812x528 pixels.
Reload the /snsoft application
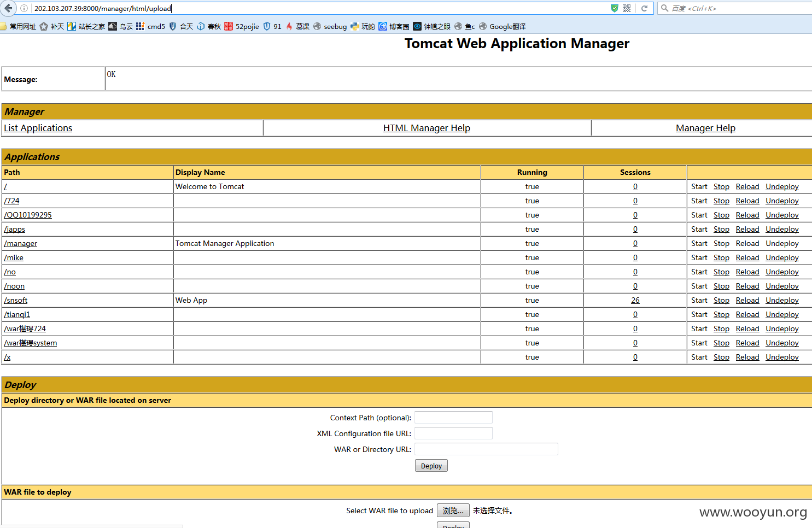(x=747, y=300)
